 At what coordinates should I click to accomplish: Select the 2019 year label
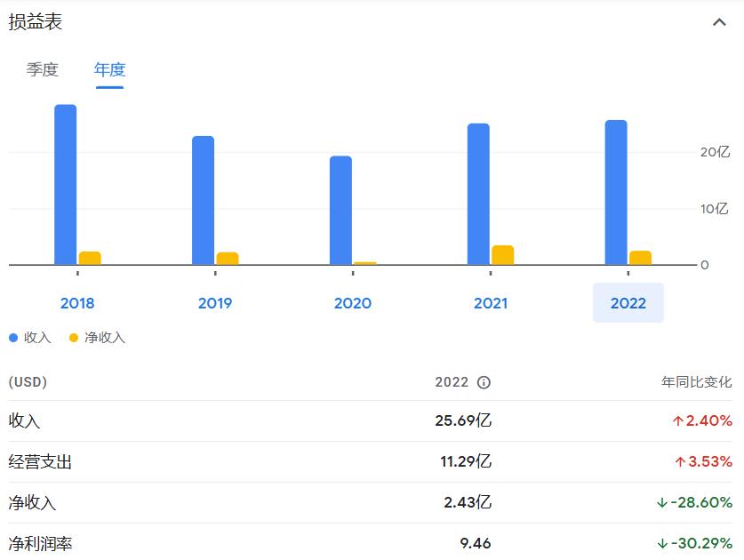tap(215, 303)
